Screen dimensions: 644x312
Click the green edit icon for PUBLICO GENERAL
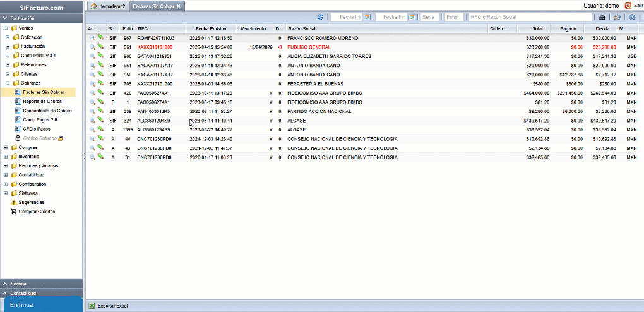[100, 47]
